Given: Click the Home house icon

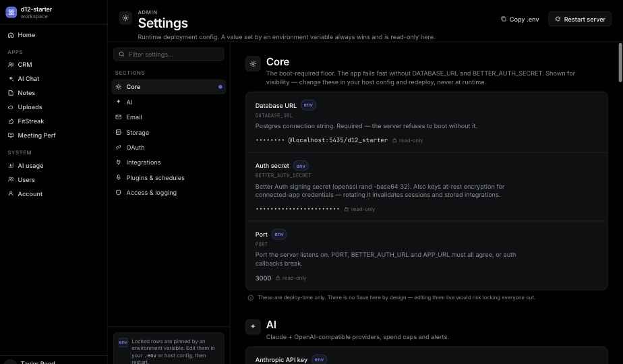Looking at the screenshot, I should [x=11, y=35].
